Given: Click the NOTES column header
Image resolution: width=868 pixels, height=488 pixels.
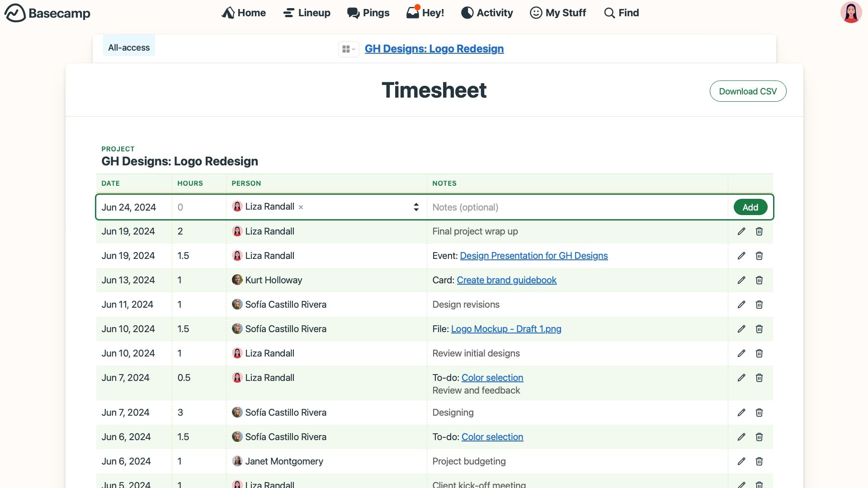Looking at the screenshot, I should (x=444, y=183).
